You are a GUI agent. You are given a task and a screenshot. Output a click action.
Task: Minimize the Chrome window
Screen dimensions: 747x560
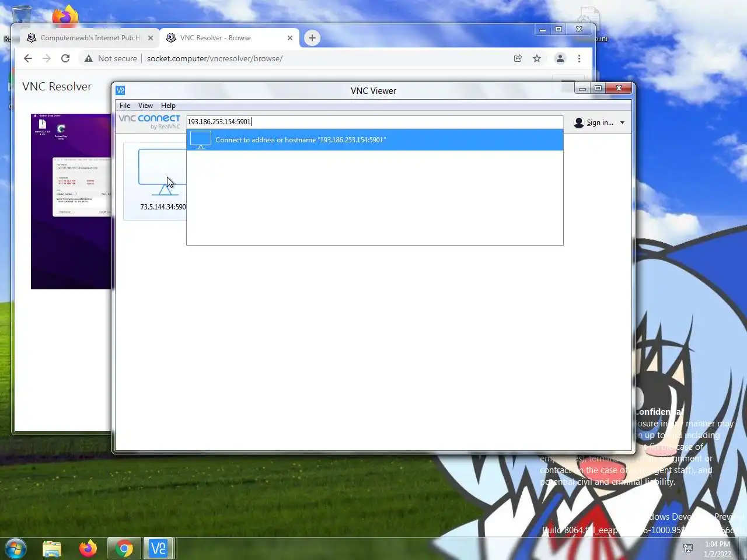coord(543,29)
